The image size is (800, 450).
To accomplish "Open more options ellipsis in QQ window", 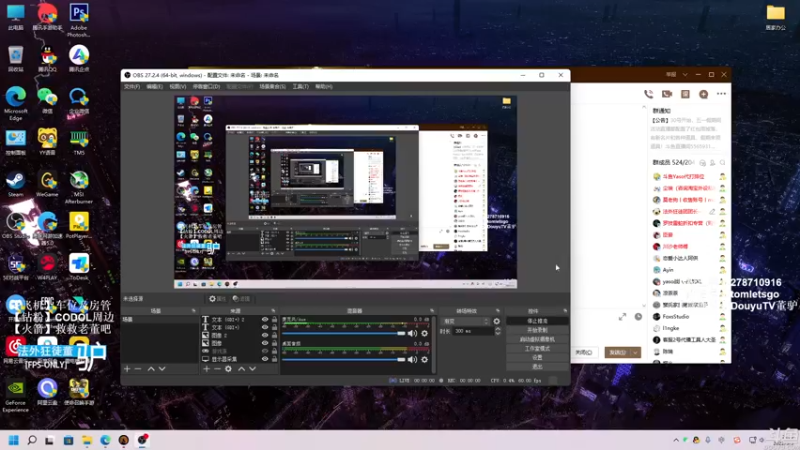I will (x=721, y=94).
